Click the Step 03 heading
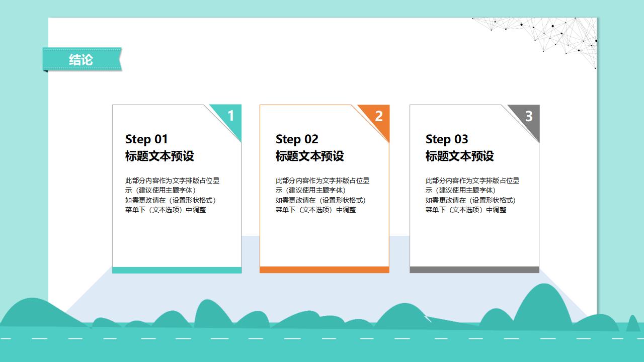644x362 pixels. [x=447, y=139]
